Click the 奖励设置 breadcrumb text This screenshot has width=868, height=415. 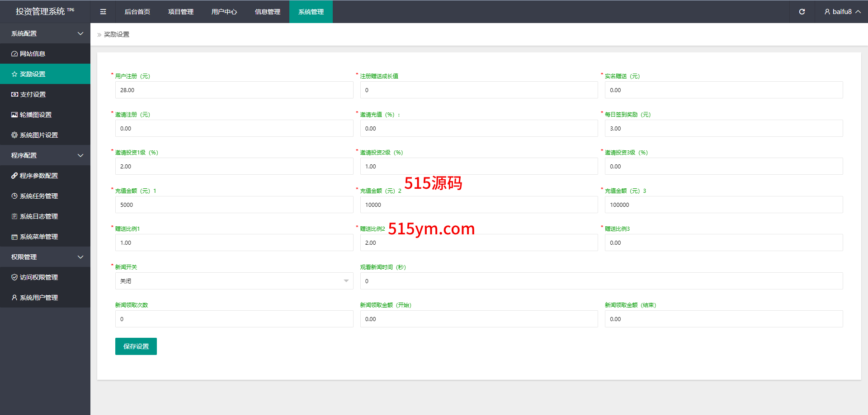tap(117, 34)
